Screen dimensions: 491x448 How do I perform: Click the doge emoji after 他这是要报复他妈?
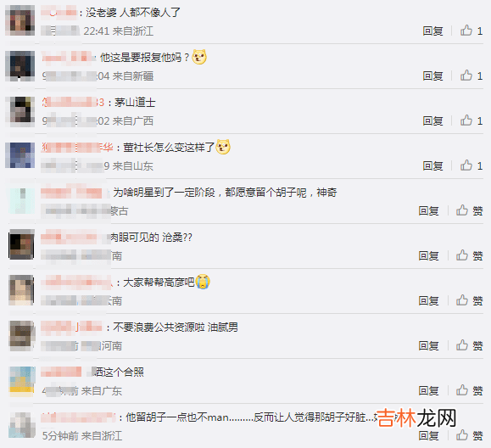point(199,57)
